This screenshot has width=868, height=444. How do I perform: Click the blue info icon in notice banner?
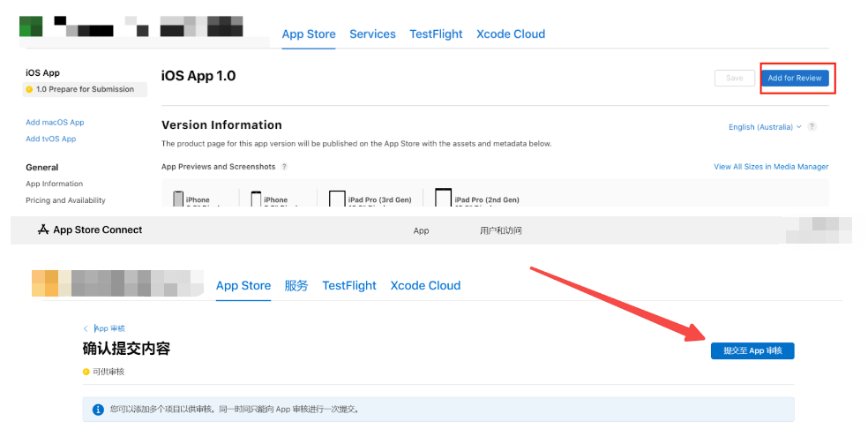pyautogui.click(x=98, y=410)
